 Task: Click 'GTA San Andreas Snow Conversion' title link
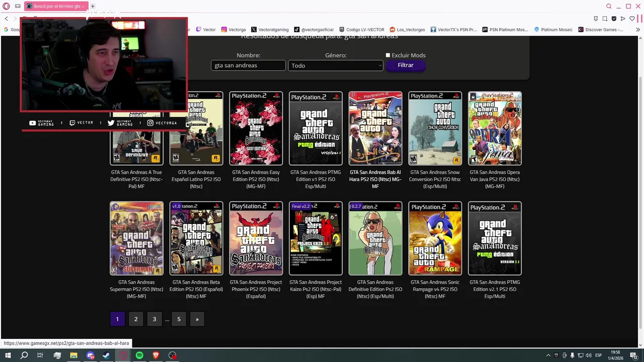click(435, 179)
